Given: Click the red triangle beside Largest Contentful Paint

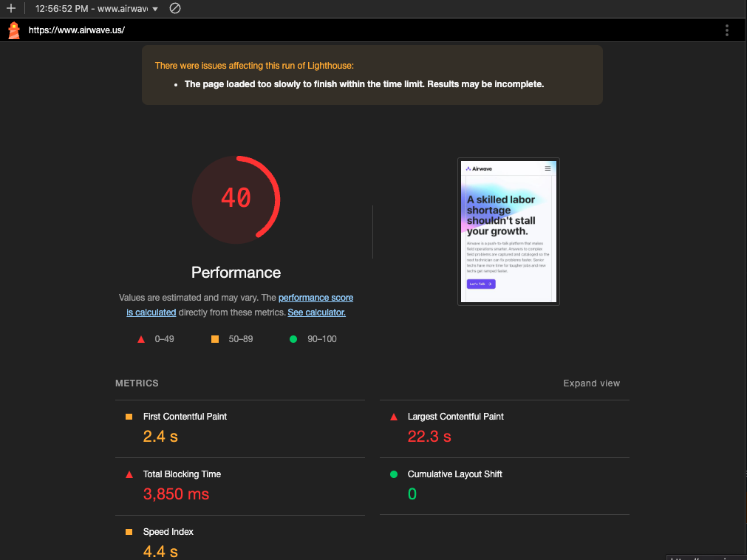Looking at the screenshot, I should (x=394, y=417).
